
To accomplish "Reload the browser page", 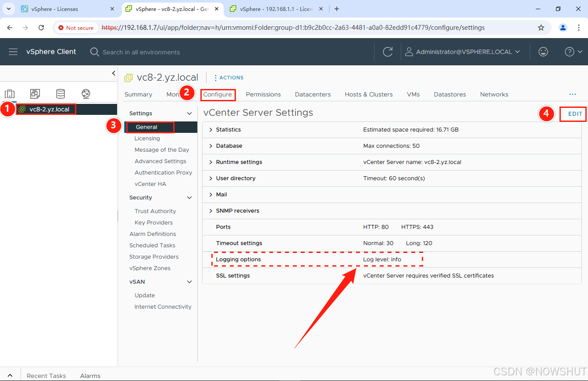I will tap(41, 28).
